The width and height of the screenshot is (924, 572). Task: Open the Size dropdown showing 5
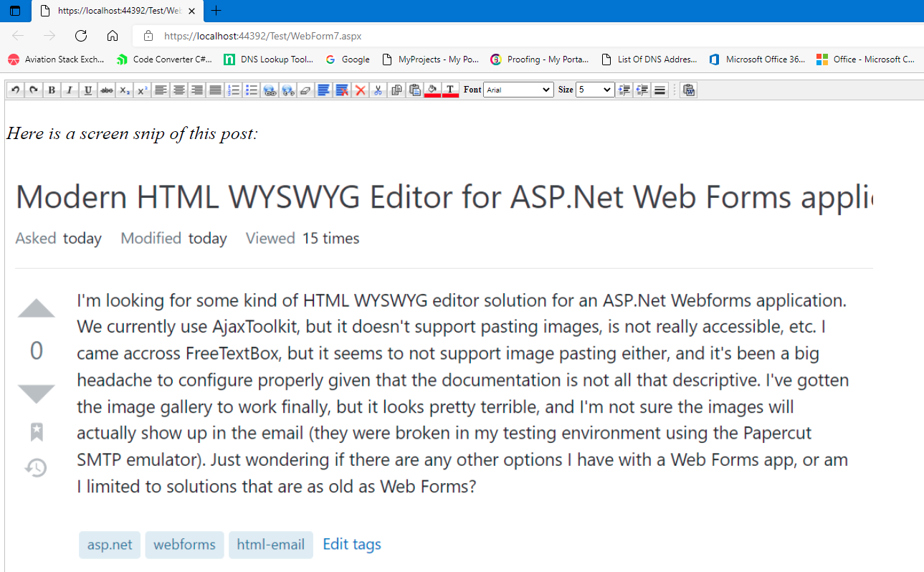point(595,90)
